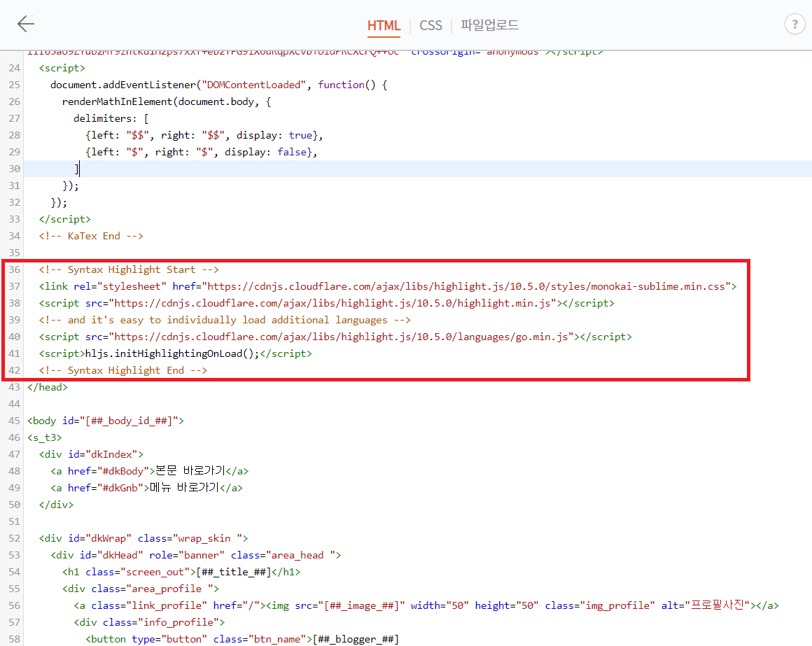Click the h1 screen_out title line
The image size is (812, 646).
(181, 572)
